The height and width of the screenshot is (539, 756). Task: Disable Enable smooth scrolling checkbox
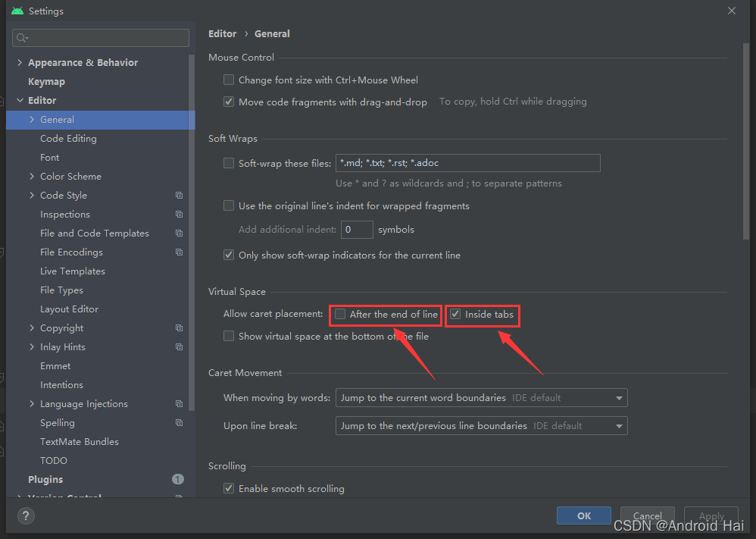pyautogui.click(x=229, y=488)
